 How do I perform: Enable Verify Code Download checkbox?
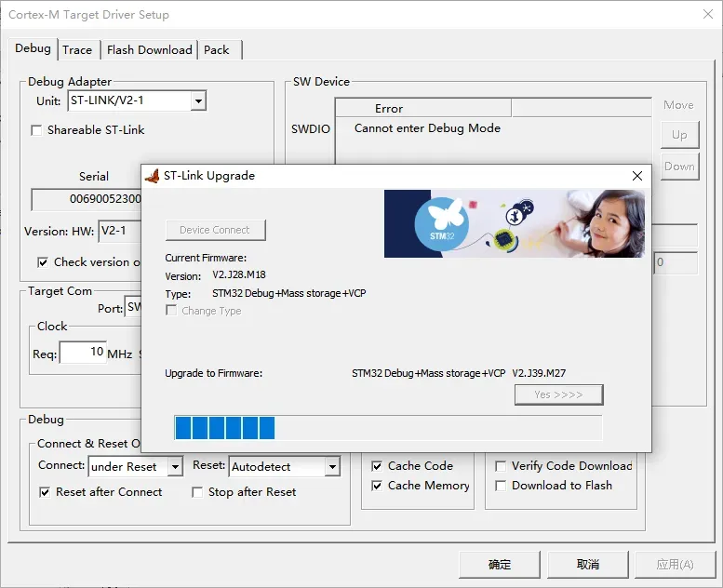(501, 466)
